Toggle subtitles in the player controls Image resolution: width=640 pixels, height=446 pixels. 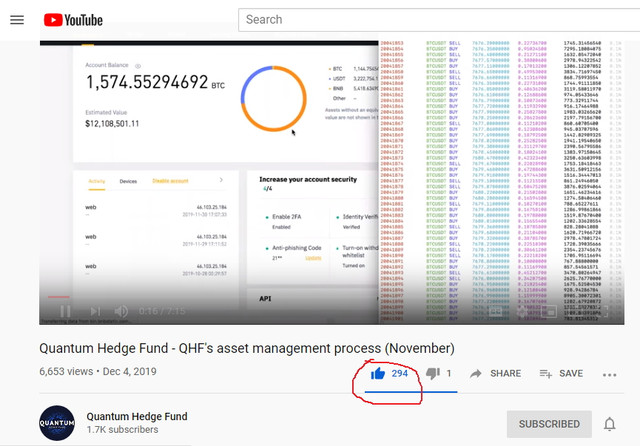(x=495, y=311)
